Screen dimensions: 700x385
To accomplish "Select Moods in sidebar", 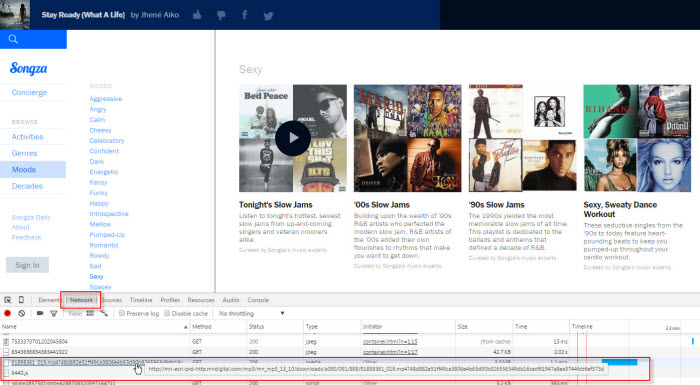I will coord(33,170).
